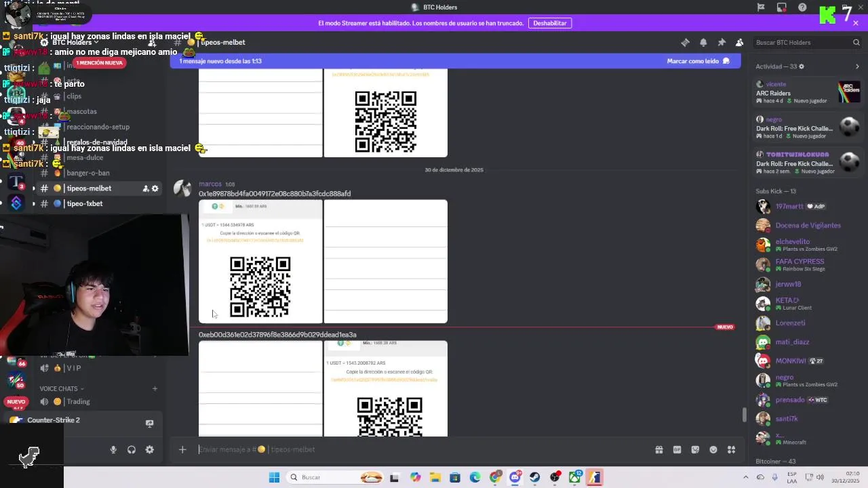This screenshot has width=868, height=488.
Task: Open File Explorer from the taskbar
Action: 435,477
